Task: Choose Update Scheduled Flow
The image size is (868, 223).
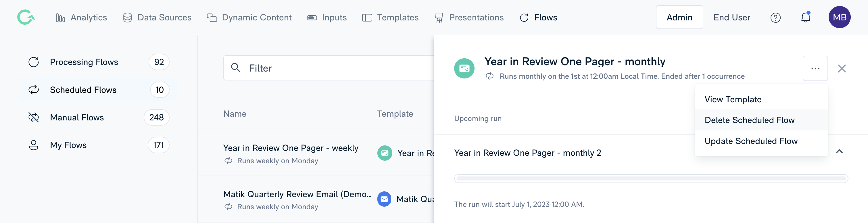Action: [x=761, y=141]
